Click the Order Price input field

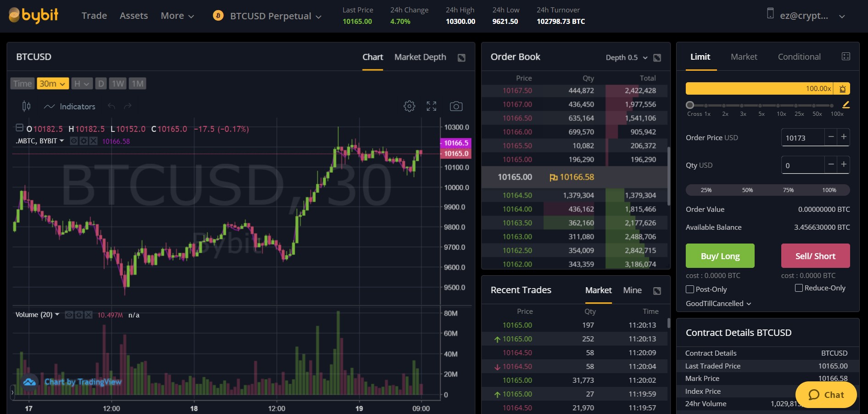(802, 138)
